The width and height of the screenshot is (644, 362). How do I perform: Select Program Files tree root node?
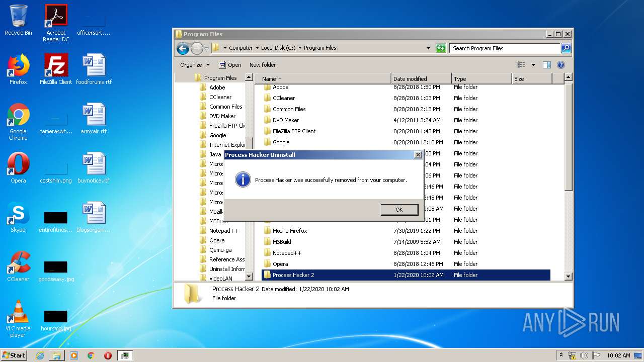[x=220, y=78]
